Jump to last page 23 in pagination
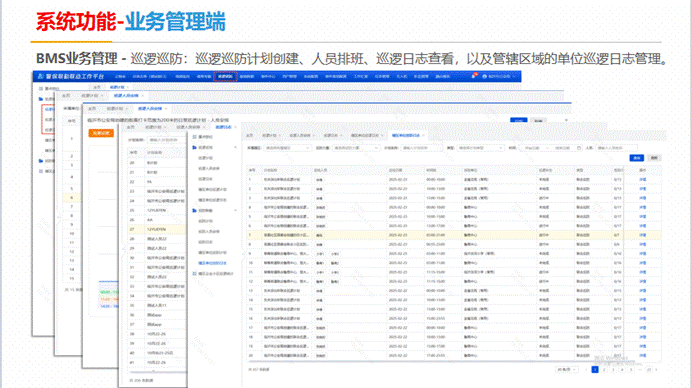 649,369
